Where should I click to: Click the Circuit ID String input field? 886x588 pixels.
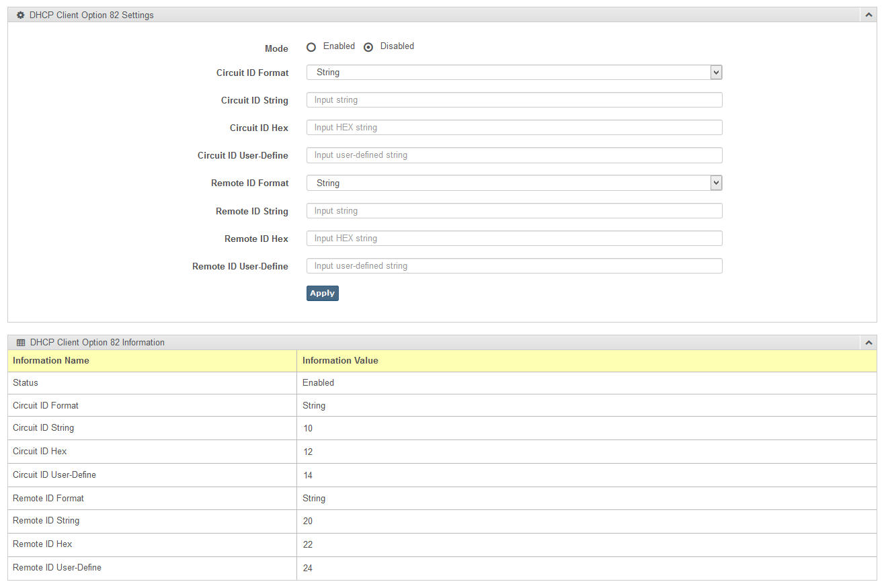pos(514,100)
